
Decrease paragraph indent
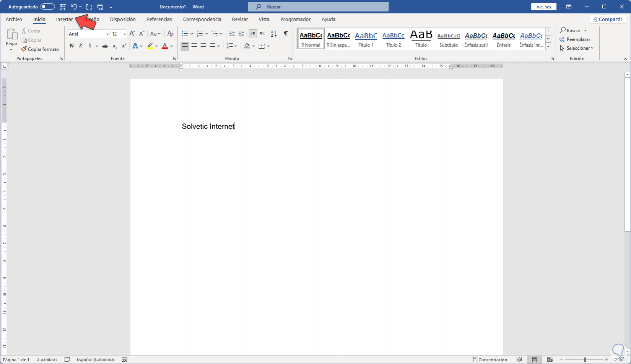click(232, 34)
